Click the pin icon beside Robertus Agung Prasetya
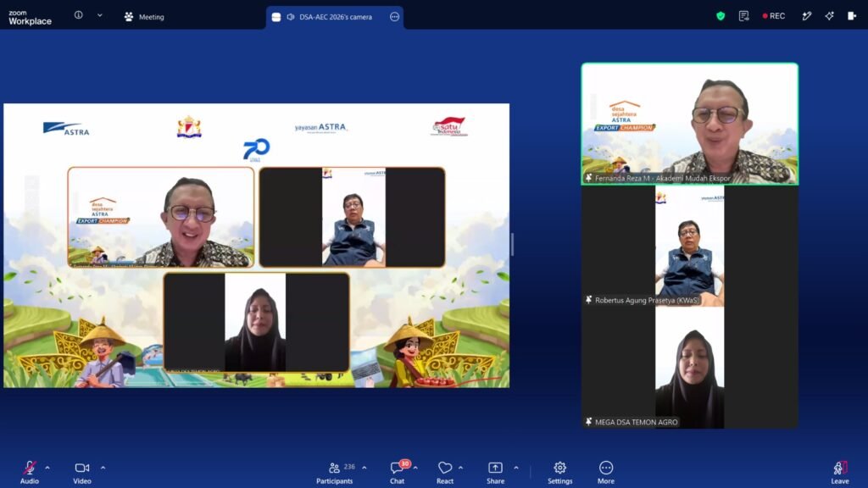This screenshot has width=868, height=488. click(588, 300)
